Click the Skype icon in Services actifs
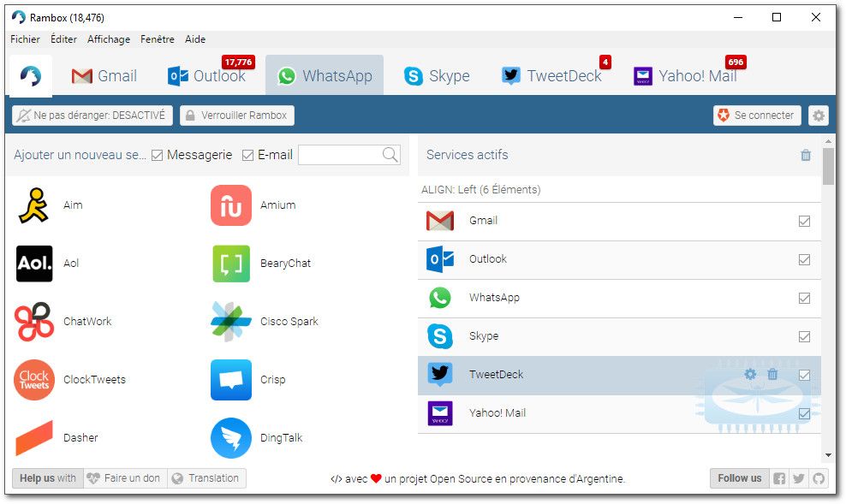The image size is (846, 504). pyautogui.click(x=440, y=336)
